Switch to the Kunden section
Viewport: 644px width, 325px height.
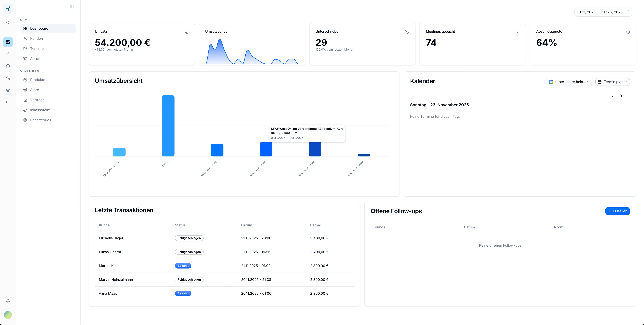point(36,38)
